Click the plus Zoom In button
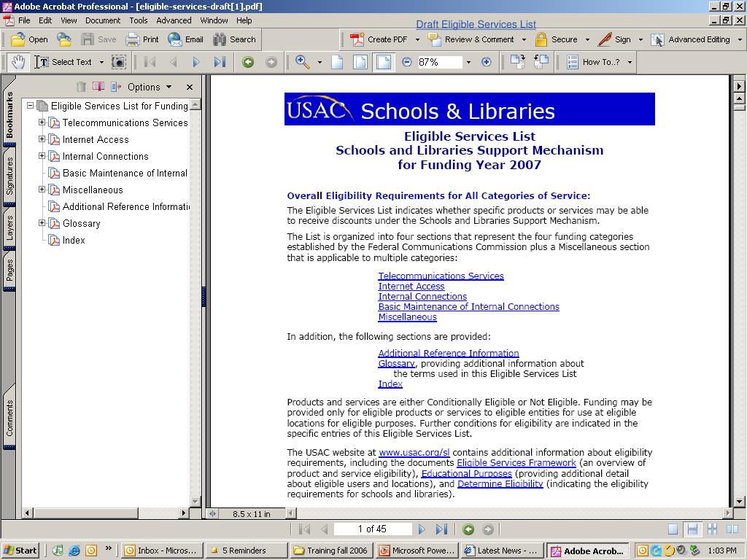This screenshot has height=560, width=747. [x=486, y=63]
